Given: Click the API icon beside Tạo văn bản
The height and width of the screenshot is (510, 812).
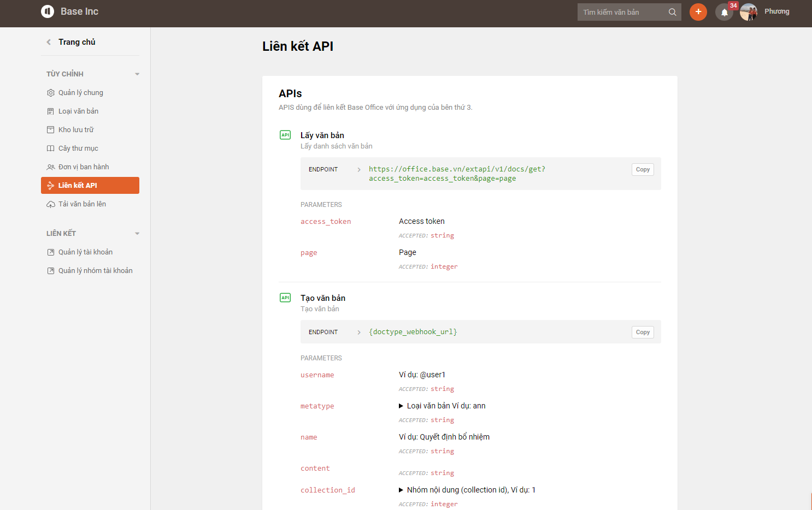Looking at the screenshot, I should point(285,298).
